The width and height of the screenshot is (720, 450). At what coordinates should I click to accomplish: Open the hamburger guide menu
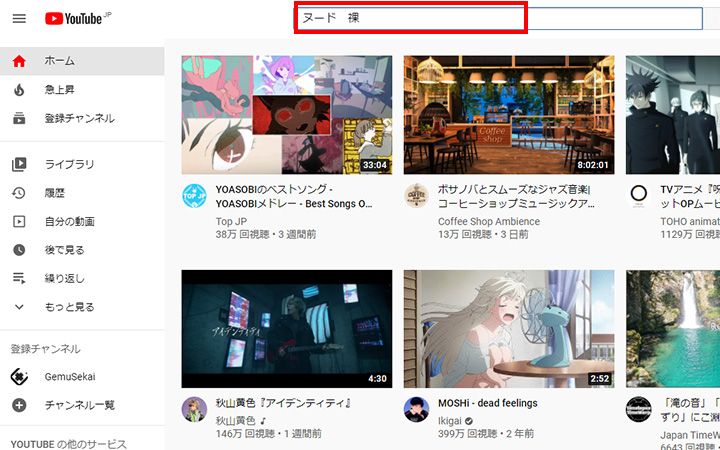(x=19, y=19)
